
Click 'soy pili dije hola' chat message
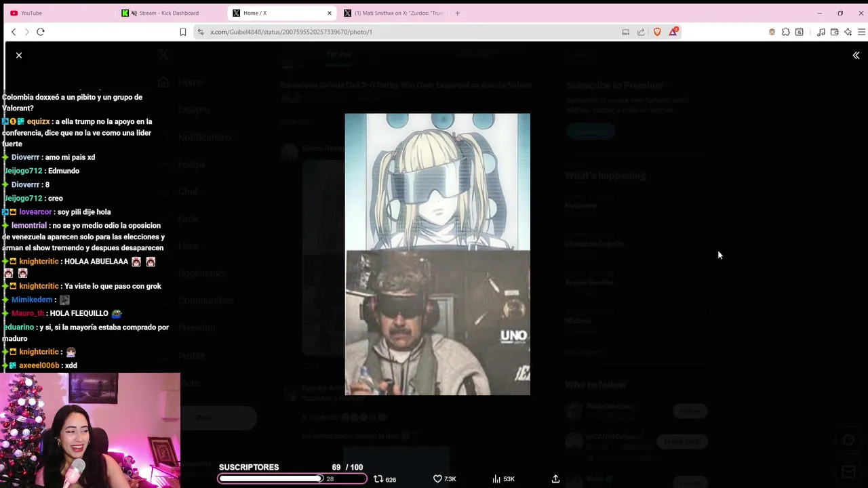point(84,211)
